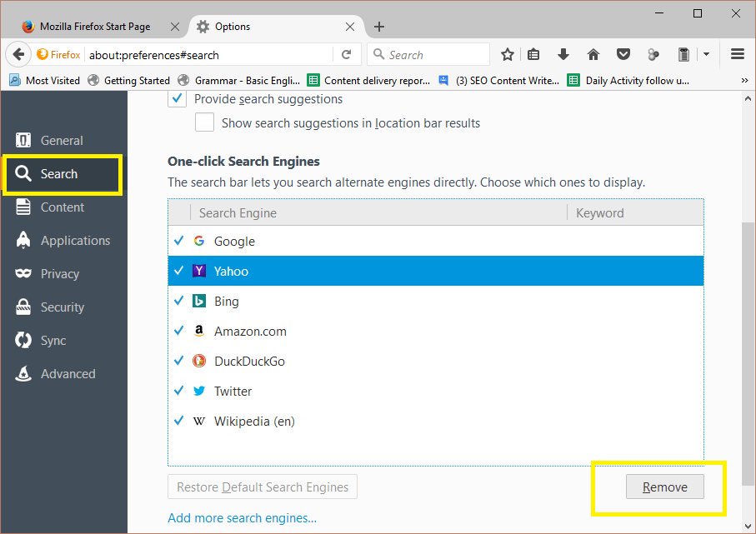This screenshot has width=756, height=534.
Task: Toggle Provide search suggestions checkbox
Action: 177,99
